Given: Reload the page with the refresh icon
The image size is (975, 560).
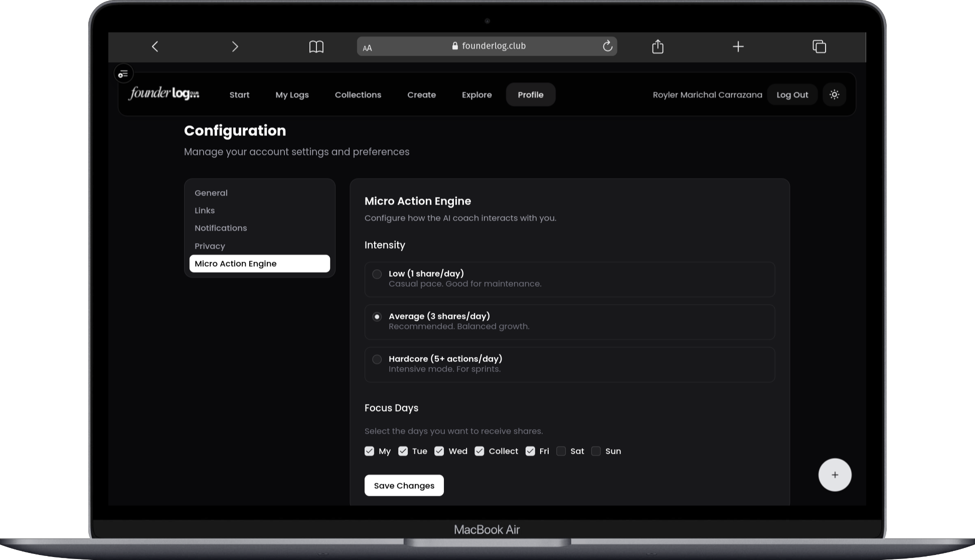Looking at the screenshot, I should [607, 46].
